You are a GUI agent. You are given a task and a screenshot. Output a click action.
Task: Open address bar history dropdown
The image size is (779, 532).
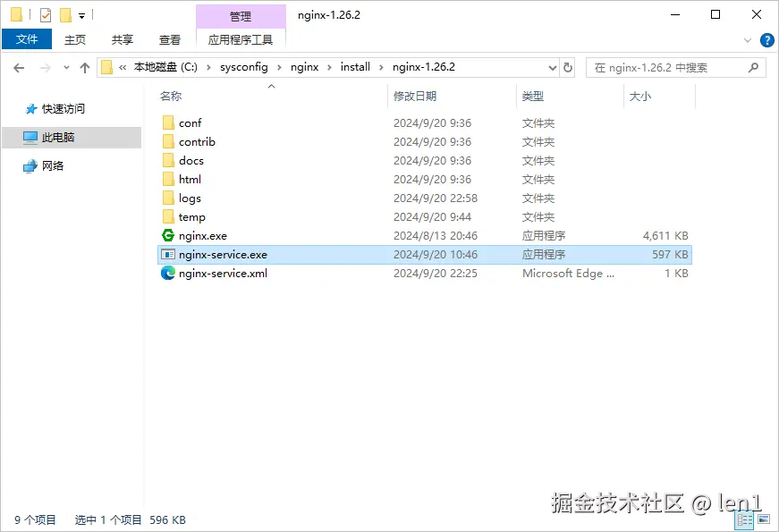point(552,68)
